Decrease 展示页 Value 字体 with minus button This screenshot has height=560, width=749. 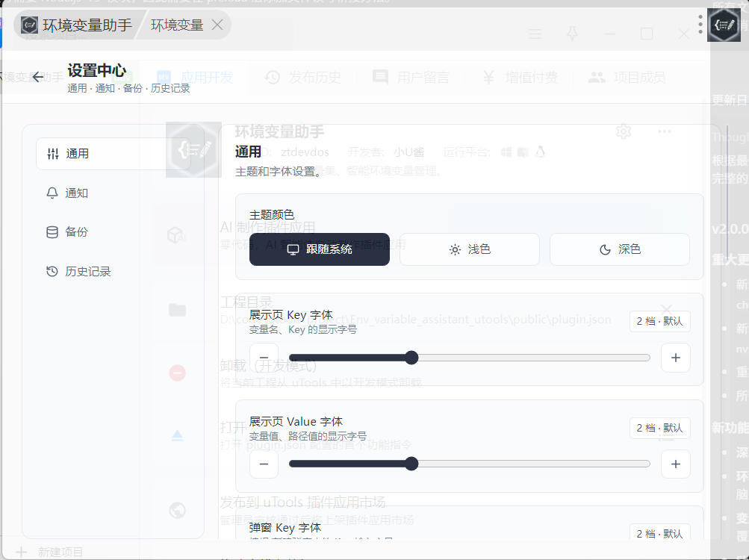[x=264, y=464]
